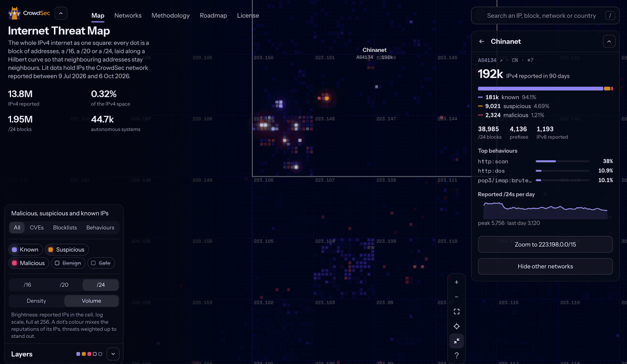Switch brightness mode to Density
The height and width of the screenshot is (364, 627).
point(37,301)
